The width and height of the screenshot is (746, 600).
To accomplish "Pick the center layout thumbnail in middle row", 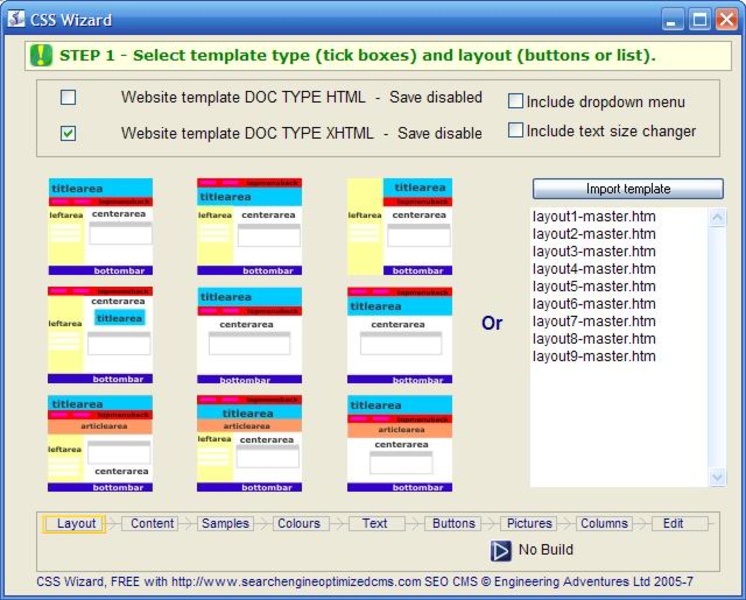I will click(x=249, y=335).
